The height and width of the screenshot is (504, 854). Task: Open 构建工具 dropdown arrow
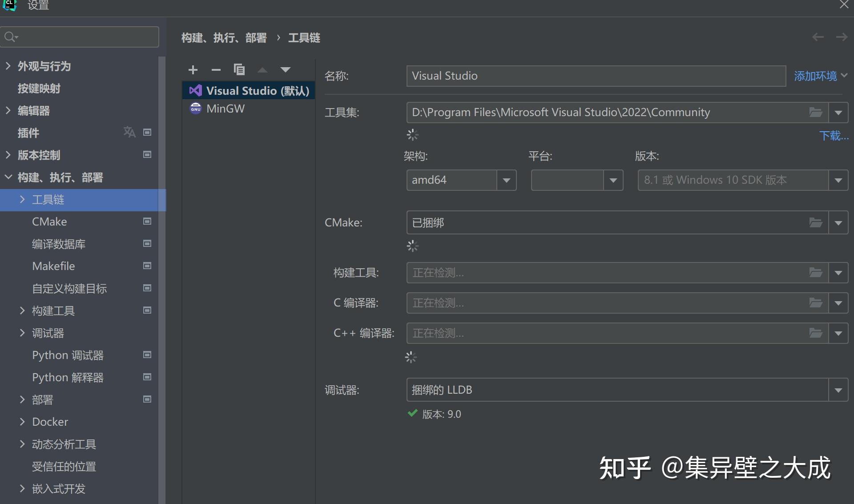point(838,273)
